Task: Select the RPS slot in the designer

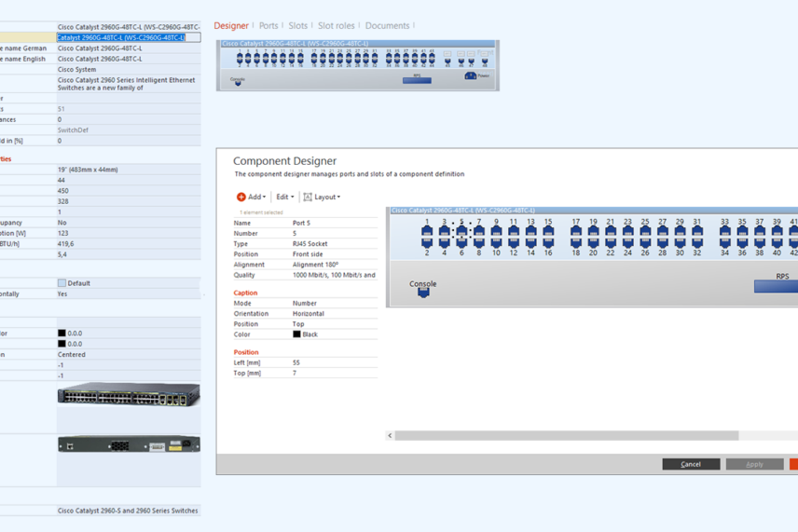Action: (x=777, y=287)
